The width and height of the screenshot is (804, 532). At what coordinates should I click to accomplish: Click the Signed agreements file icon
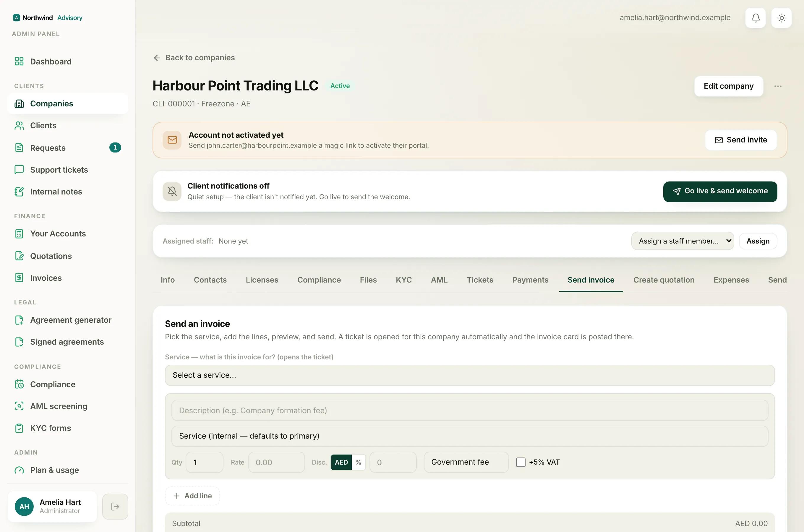19,342
